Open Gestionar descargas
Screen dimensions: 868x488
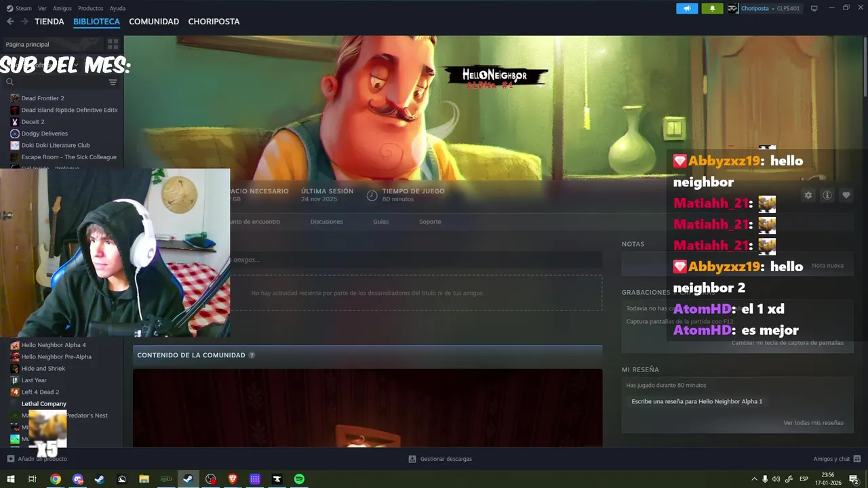click(x=440, y=459)
